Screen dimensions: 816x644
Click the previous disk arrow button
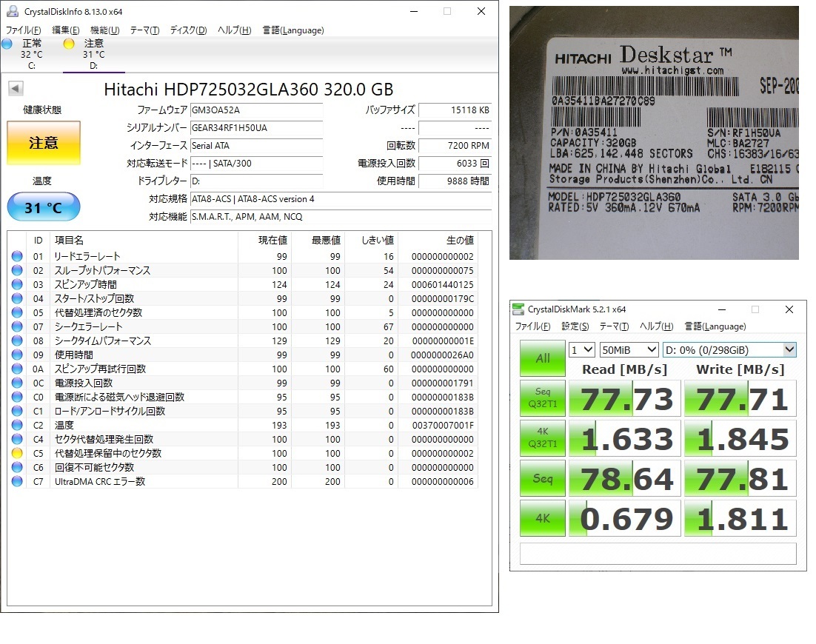tap(16, 88)
